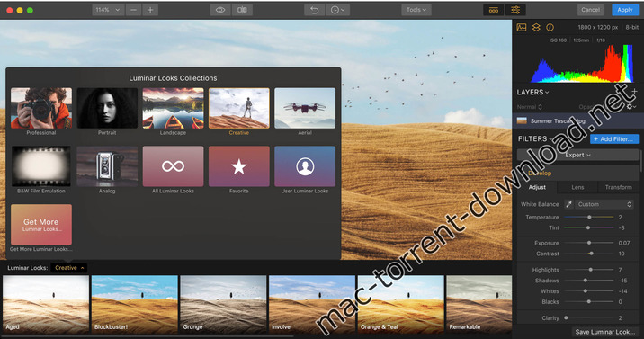Click the white balance eyedropper icon
The image size is (644, 339).
[568, 204]
